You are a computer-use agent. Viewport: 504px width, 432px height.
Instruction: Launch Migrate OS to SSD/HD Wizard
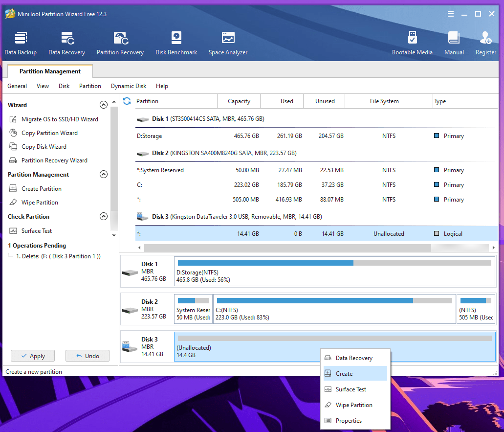53,119
